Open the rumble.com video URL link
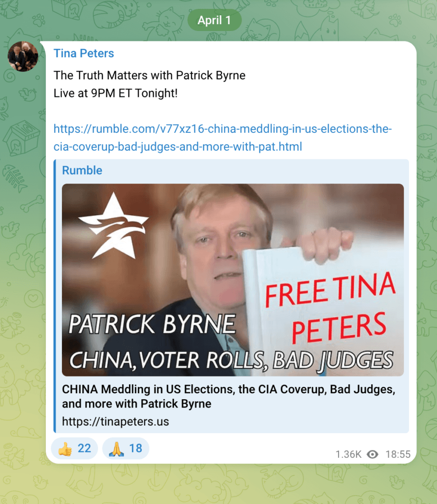Viewport: 437px width, 504px height. pos(222,138)
